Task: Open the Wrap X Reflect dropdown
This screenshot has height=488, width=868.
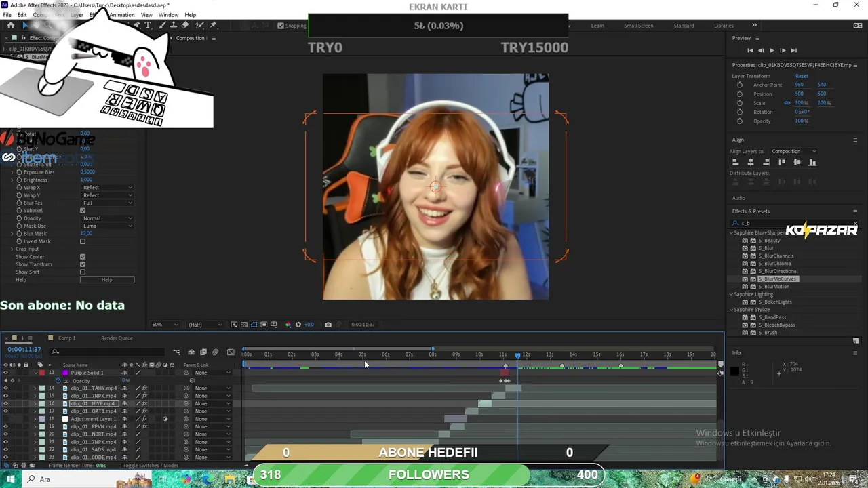Action: (x=107, y=188)
